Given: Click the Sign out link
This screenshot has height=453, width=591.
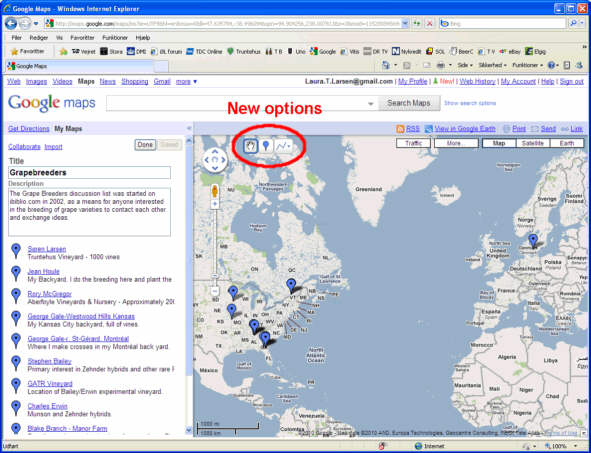Looking at the screenshot, I should [x=571, y=81].
